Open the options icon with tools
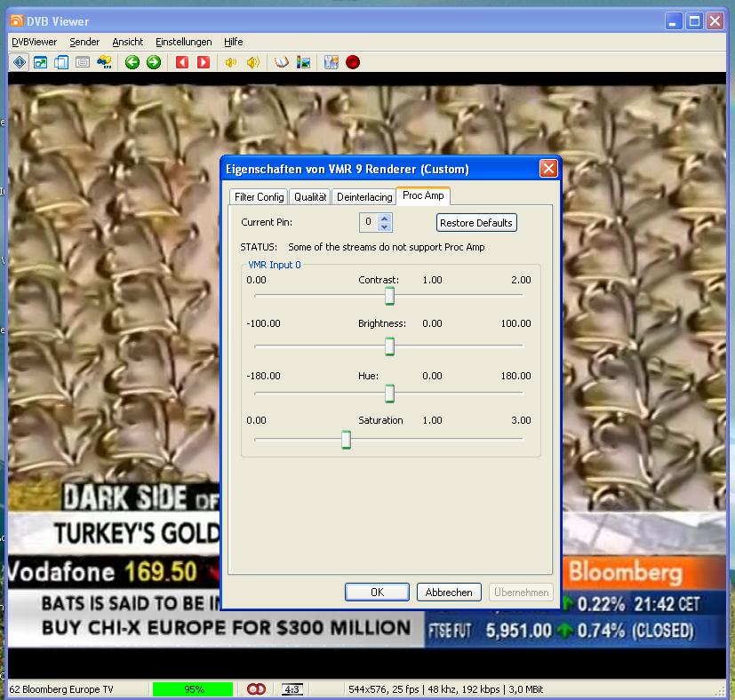 [332, 62]
